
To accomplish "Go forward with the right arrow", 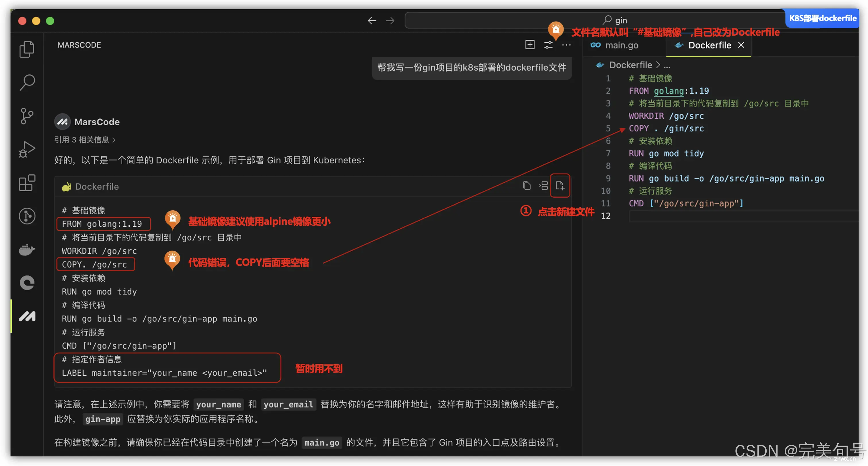I will point(390,21).
